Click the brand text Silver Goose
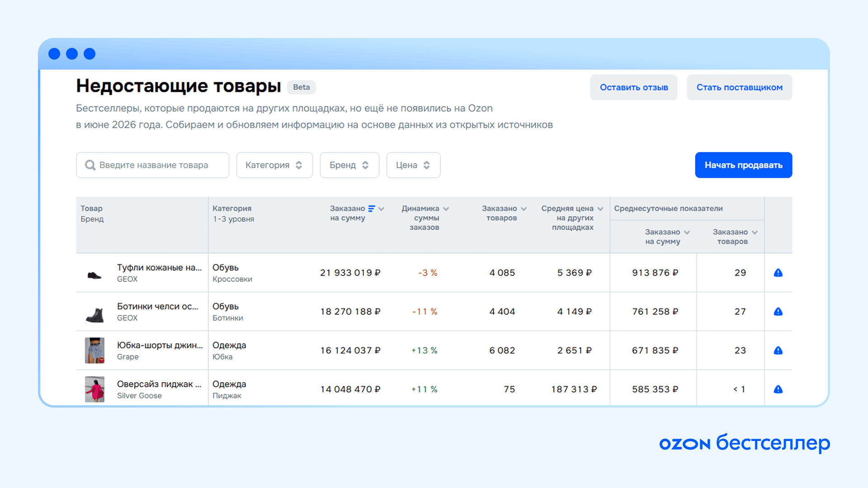The width and height of the screenshot is (868, 488). pyautogui.click(x=139, y=396)
